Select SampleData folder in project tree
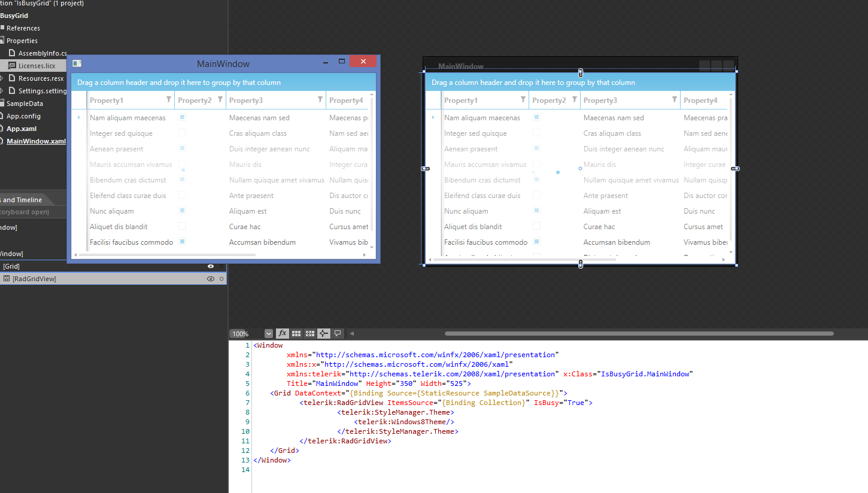868x493 pixels. 25,104
